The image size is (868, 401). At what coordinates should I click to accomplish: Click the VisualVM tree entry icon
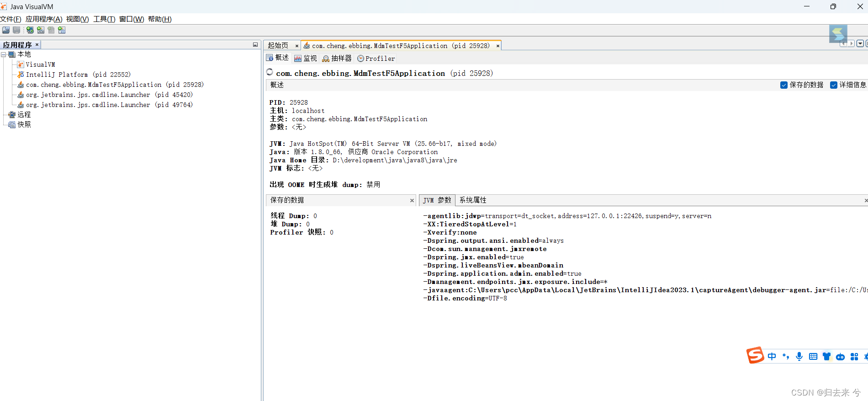coord(21,64)
